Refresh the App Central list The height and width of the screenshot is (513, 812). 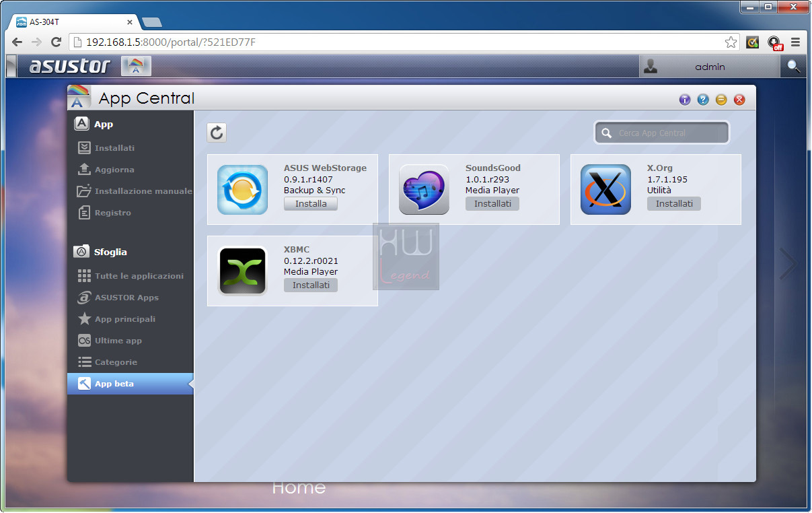(x=217, y=133)
